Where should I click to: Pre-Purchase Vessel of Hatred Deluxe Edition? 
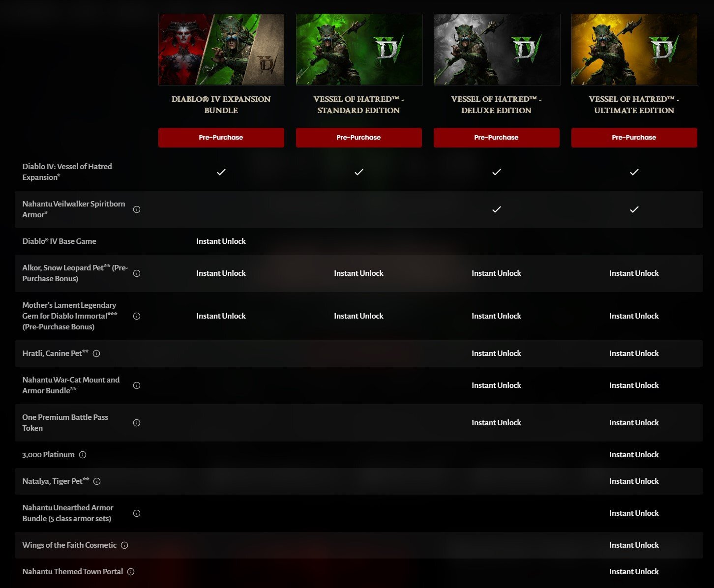coord(497,138)
